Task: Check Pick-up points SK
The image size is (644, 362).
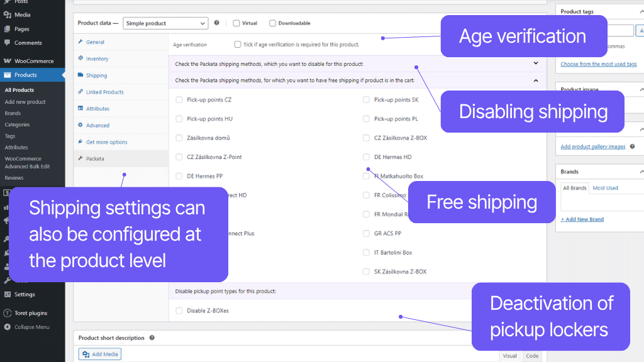Action: tap(367, 100)
